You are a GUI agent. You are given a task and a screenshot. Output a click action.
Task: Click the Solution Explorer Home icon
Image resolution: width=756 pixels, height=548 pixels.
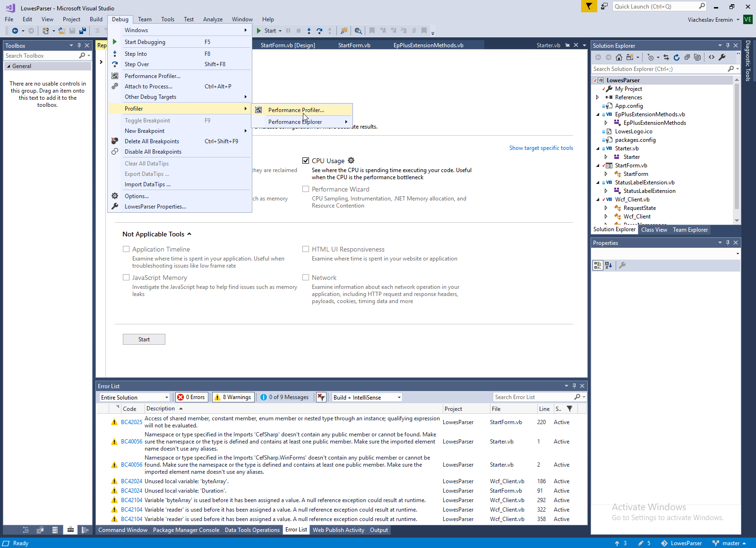(619, 57)
